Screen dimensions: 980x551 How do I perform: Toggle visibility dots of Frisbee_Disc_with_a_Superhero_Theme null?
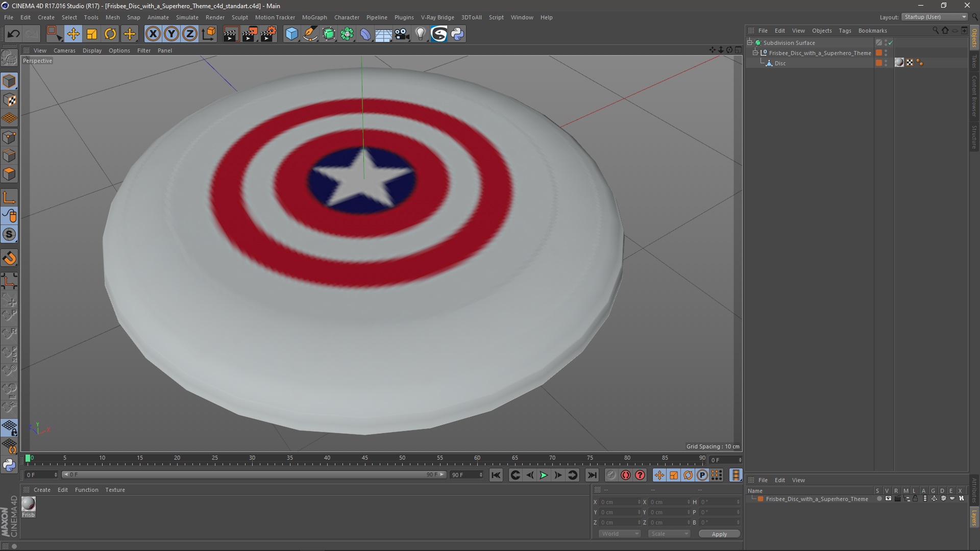pos(886,53)
